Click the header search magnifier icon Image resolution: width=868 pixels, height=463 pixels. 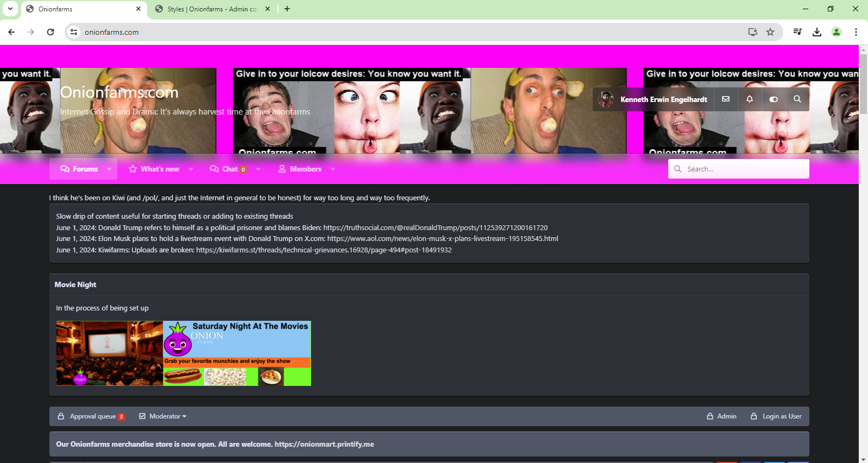coord(797,99)
